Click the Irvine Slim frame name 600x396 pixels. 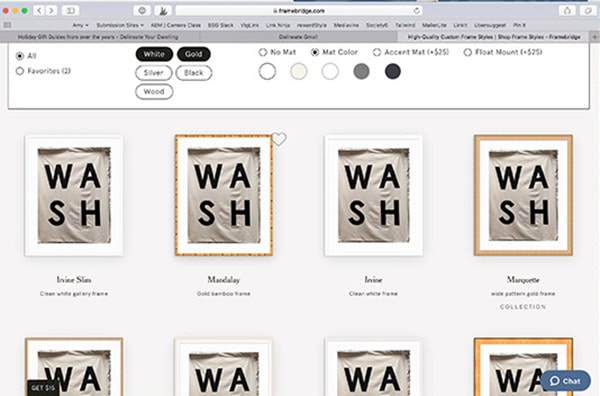[74, 280]
